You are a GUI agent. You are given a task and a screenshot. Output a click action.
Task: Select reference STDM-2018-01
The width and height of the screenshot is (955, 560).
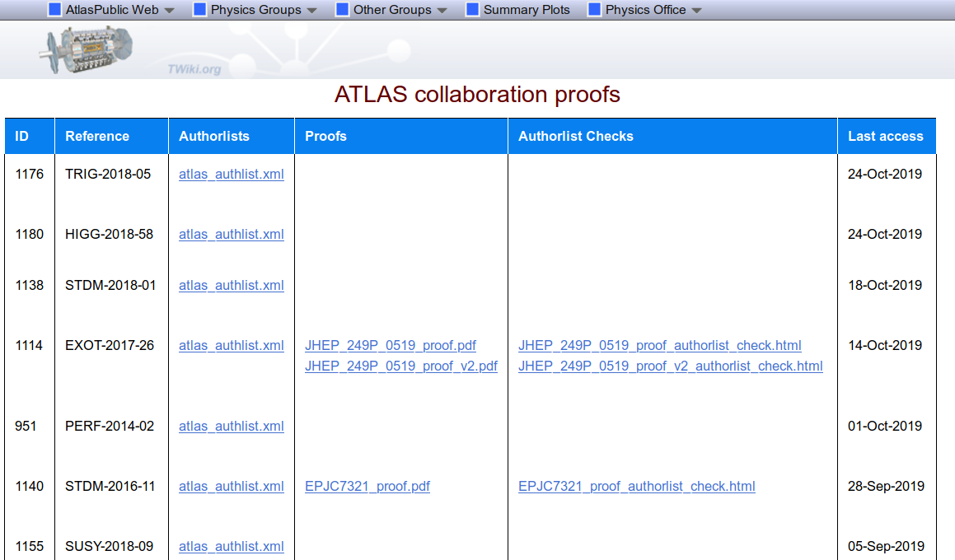click(110, 286)
